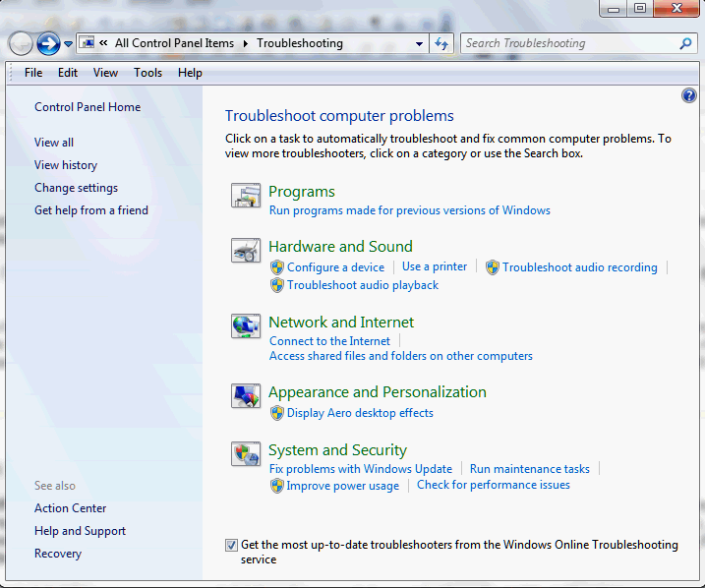Expand the address bar history dropdown
Viewport: 705px width, 588px height.
(x=419, y=44)
